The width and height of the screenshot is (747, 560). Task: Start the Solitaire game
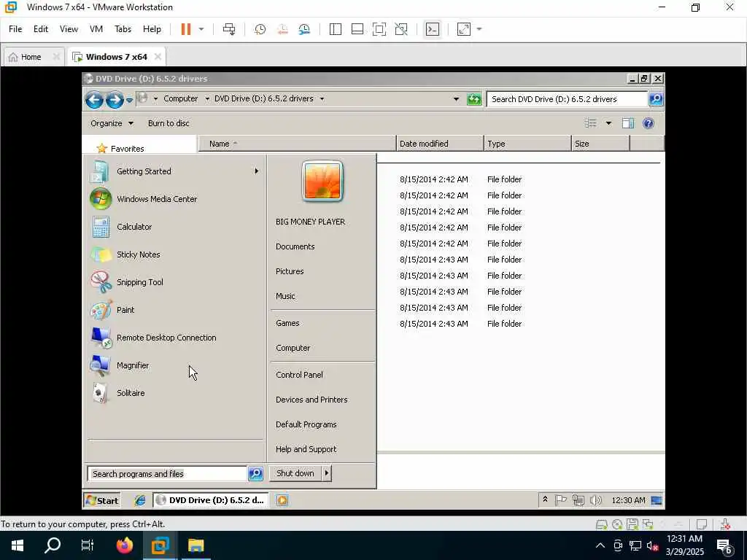[x=175, y=393]
